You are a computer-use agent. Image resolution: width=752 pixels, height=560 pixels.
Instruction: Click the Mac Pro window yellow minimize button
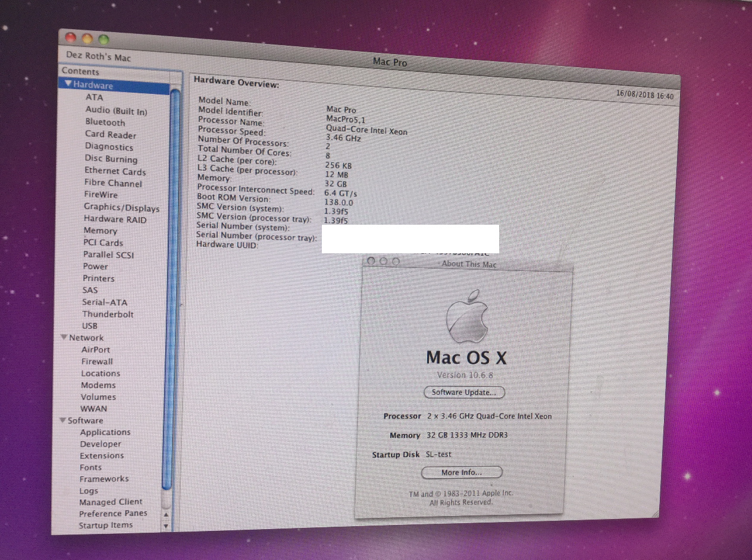click(x=87, y=38)
